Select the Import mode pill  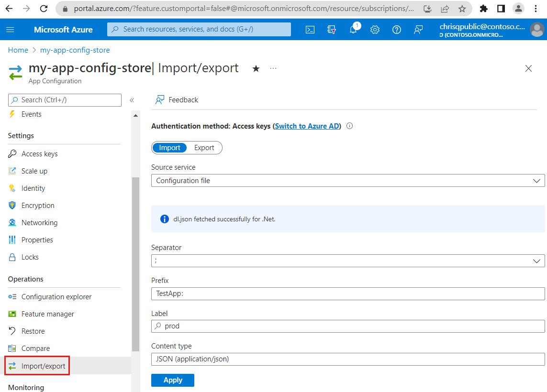pyautogui.click(x=170, y=148)
